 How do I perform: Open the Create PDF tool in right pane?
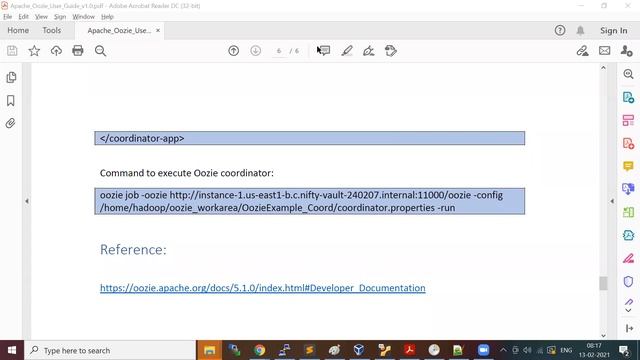[628, 143]
